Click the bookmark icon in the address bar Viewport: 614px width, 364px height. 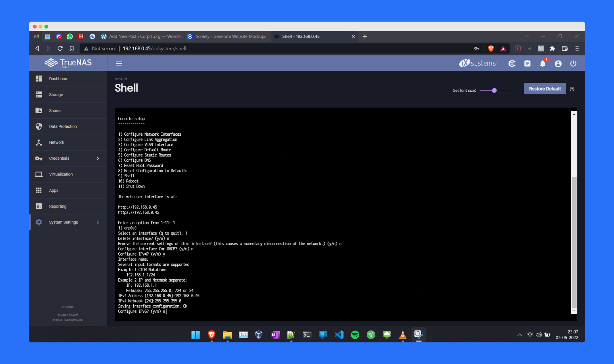72,48
